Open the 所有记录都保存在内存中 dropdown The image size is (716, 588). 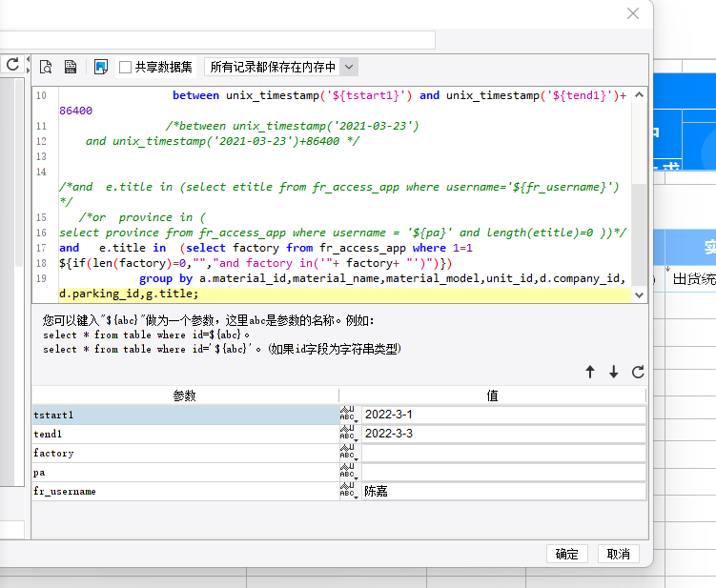[x=281, y=67]
